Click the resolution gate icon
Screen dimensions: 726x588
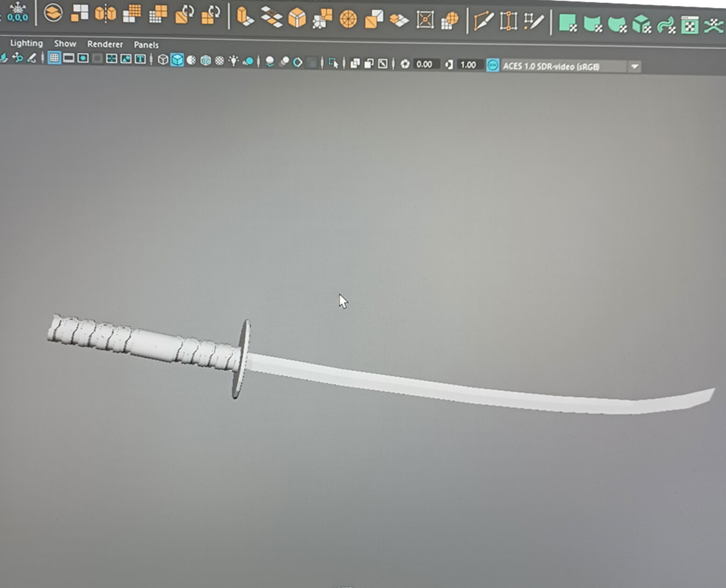point(83,59)
